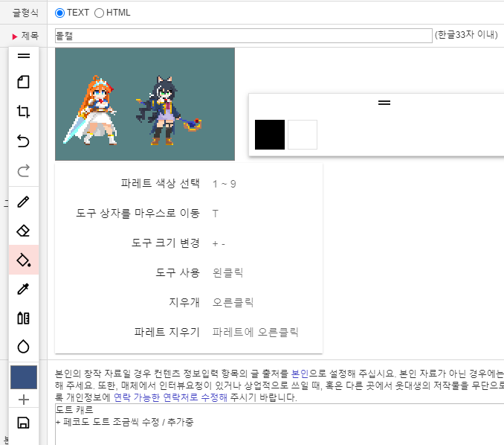
Task: Select the Paint Bucket fill tool
Action: point(23,260)
